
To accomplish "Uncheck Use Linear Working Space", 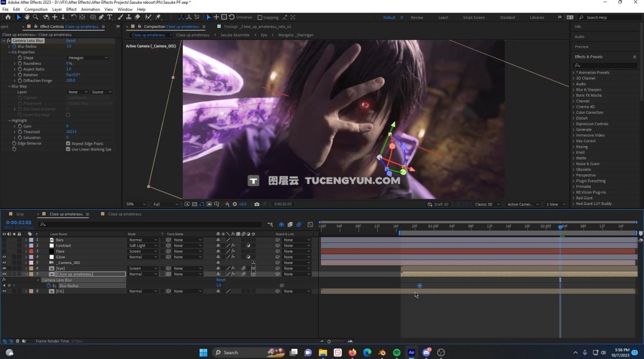I will [68, 149].
